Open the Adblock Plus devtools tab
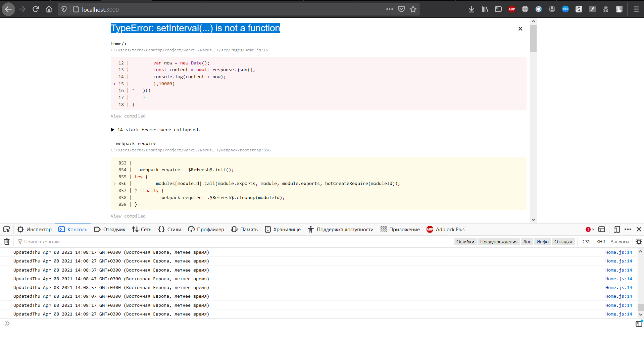This screenshot has width=644, height=337. click(x=446, y=230)
